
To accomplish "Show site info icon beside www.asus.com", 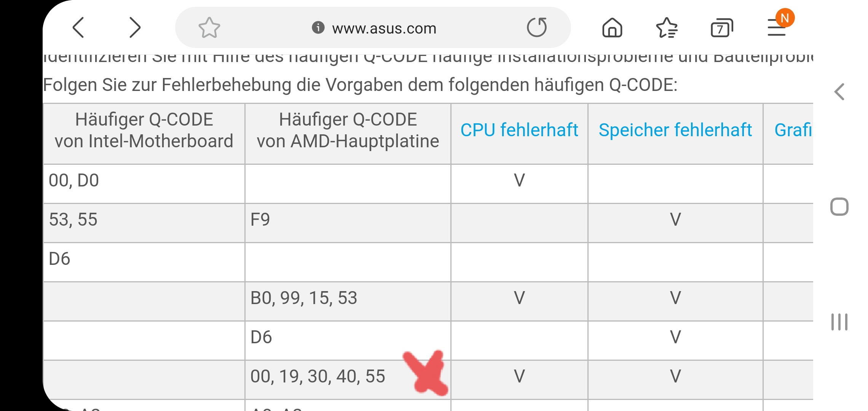I will click(x=318, y=27).
